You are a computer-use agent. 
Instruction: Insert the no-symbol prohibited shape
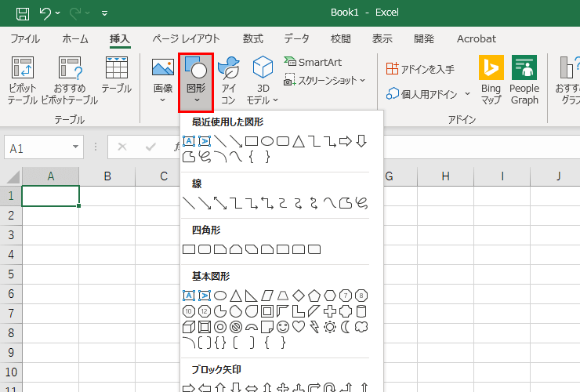click(x=236, y=327)
